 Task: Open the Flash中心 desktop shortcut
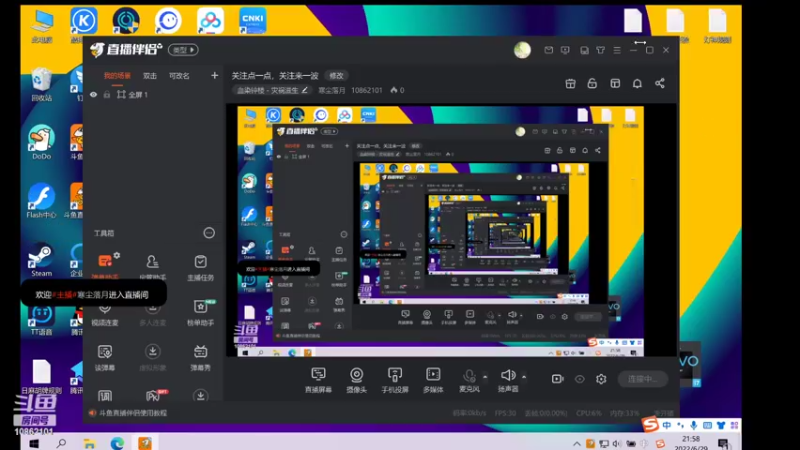click(41, 201)
